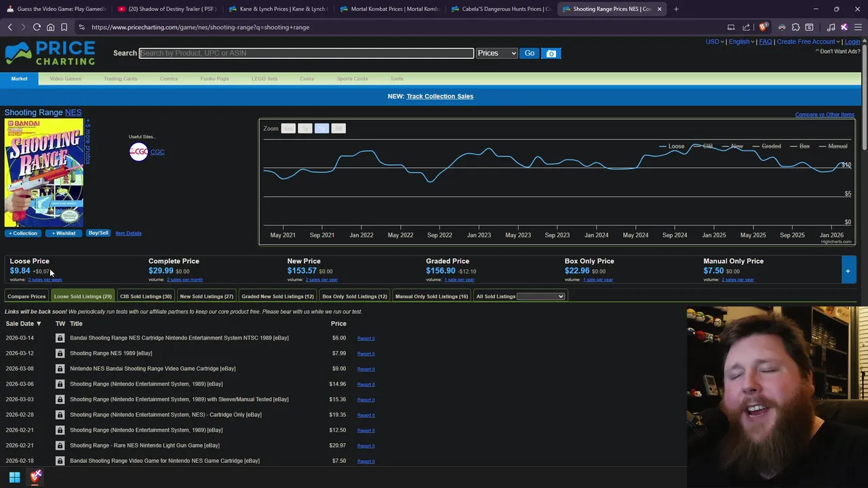Sort by the Sale Date column header

click(23, 323)
